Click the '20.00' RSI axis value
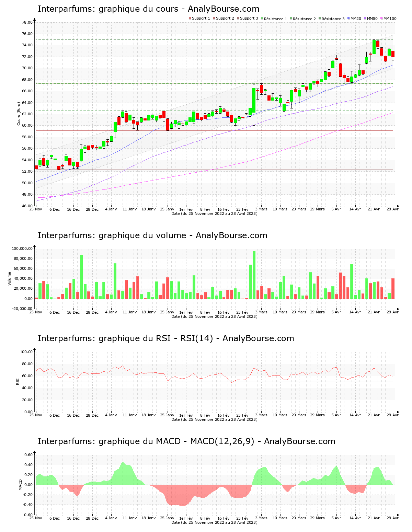 pos(27,400)
